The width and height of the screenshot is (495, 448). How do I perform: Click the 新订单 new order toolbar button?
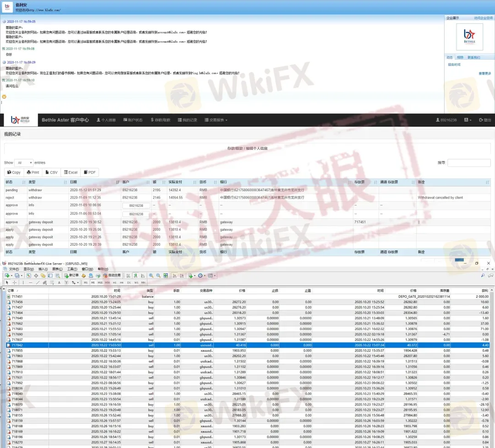(x=71, y=276)
